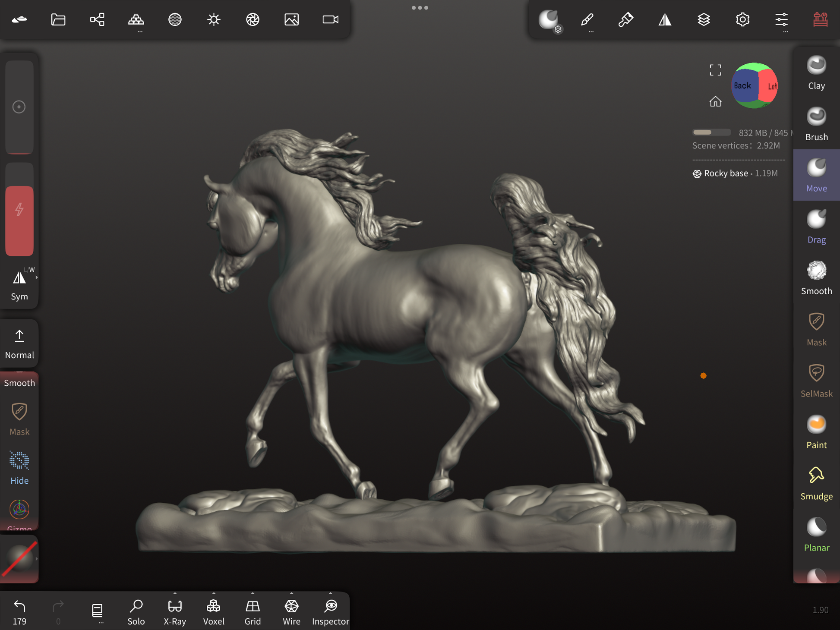Viewport: 840px width, 630px height.
Task: Select the Drag tool
Action: point(816,227)
